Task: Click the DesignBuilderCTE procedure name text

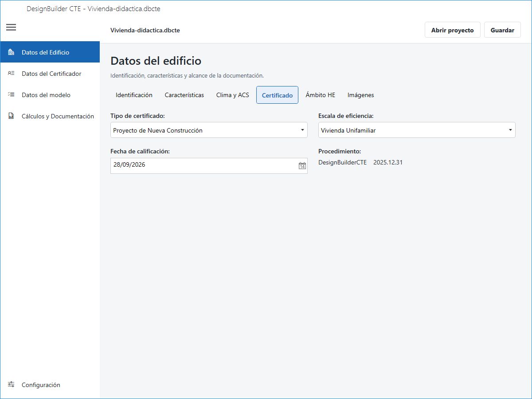Action: point(343,162)
